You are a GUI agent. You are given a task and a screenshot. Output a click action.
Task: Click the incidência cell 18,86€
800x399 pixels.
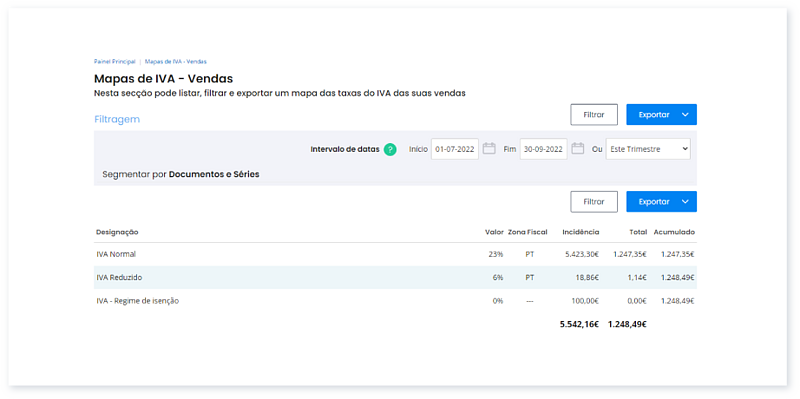pyautogui.click(x=588, y=278)
